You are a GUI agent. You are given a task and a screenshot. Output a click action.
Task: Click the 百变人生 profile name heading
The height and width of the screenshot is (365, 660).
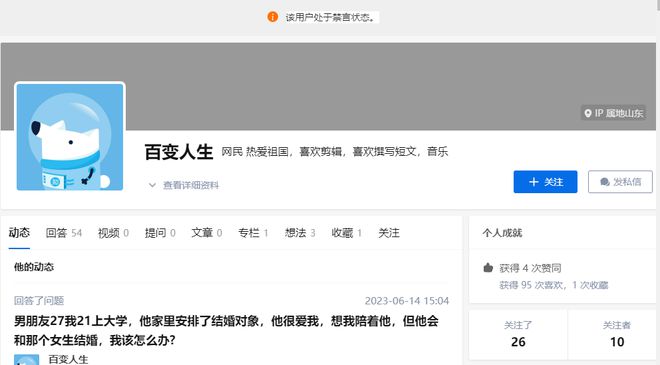[x=179, y=152]
